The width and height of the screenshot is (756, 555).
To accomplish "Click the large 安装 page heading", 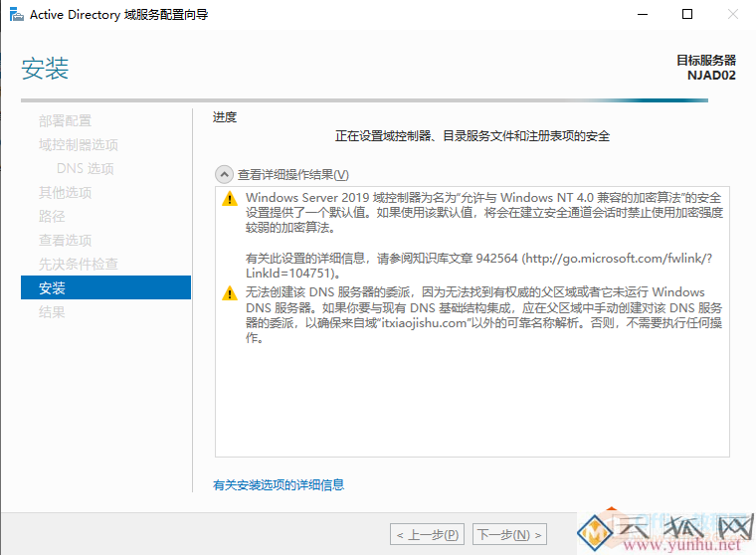I will (45, 68).
